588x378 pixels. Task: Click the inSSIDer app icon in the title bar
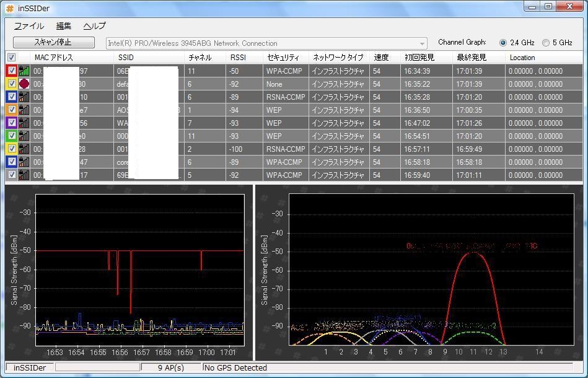[10, 8]
